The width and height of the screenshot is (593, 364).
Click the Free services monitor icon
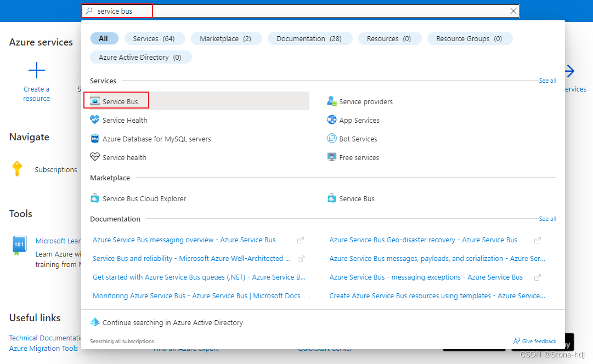coord(332,157)
